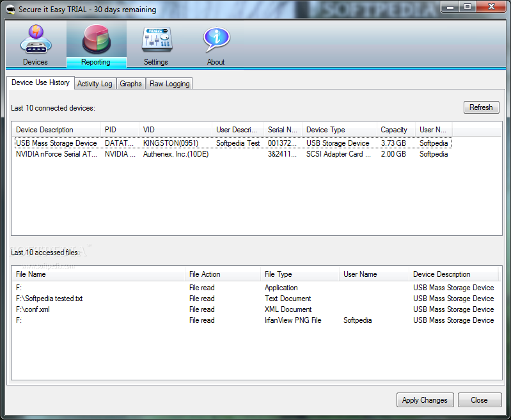The width and height of the screenshot is (511, 420).
Task: Click the Softpedia Test user description
Action: point(238,143)
